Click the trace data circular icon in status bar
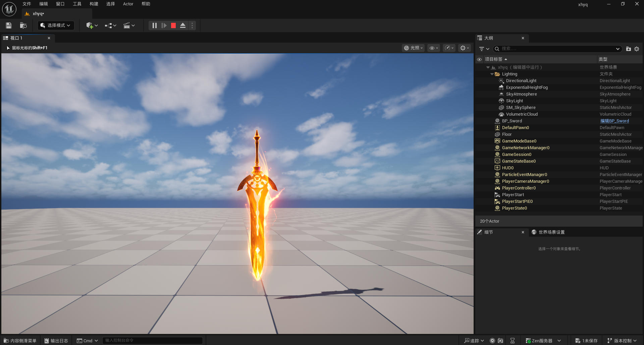The width and height of the screenshot is (644, 345). [x=492, y=341]
